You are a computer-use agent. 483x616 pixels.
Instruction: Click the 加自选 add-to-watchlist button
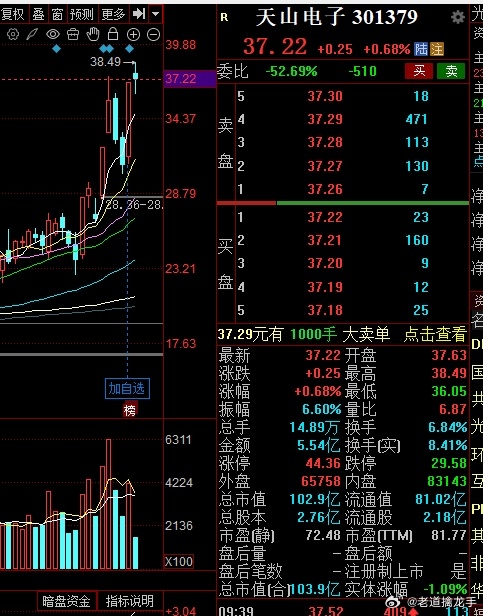(x=127, y=389)
